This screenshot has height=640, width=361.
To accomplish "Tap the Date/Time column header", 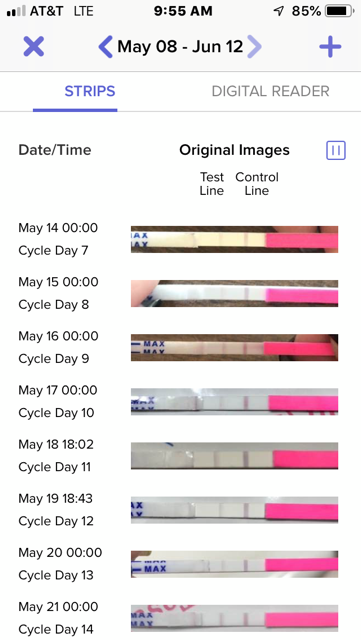I will point(55,150).
